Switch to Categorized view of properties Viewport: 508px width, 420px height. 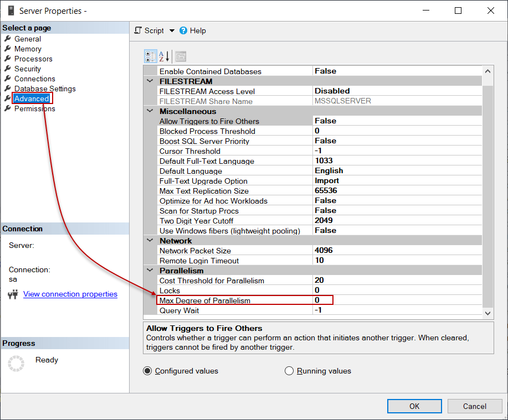tap(150, 56)
